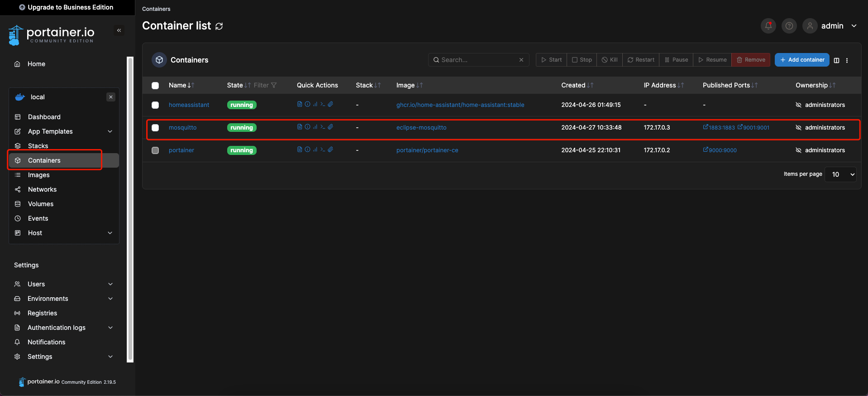
Task: Sort containers by Created column
Action: (x=577, y=85)
